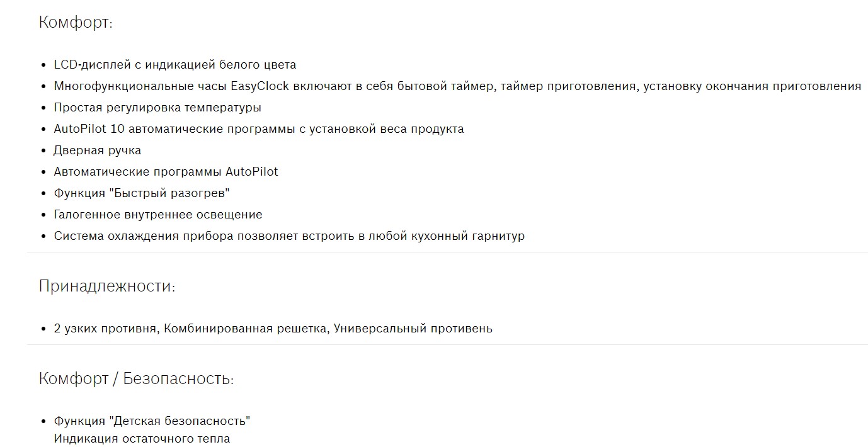Select the "Простая регулировка температуры" list item
This screenshot has height=447, width=868.
157,108
